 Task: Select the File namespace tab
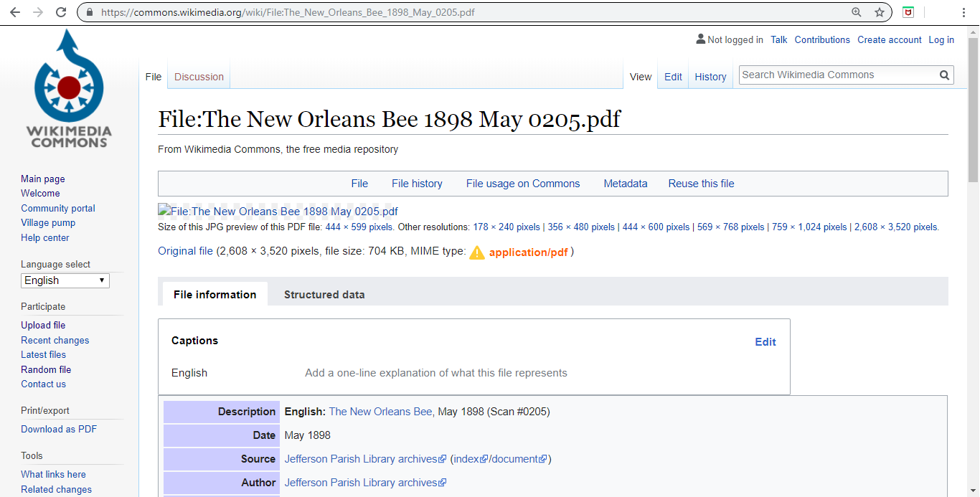[x=154, y=77]
